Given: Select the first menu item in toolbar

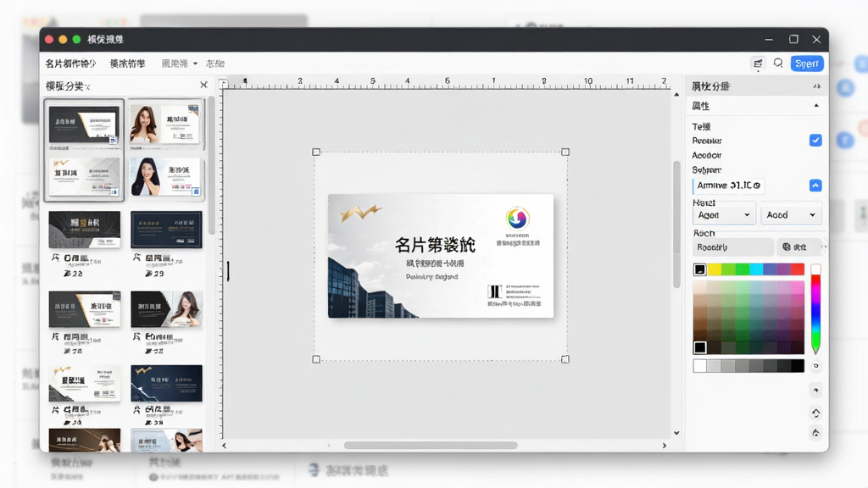Looking at the screenshot, I should [x=71, y=64].
